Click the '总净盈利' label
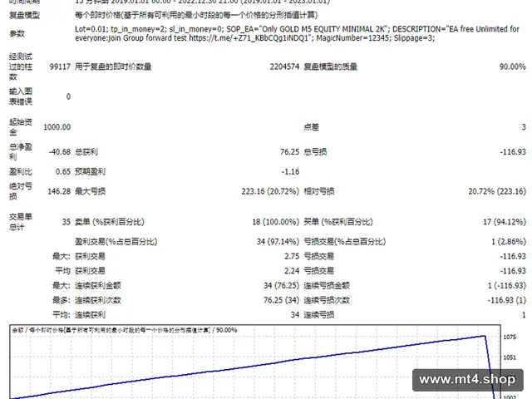 tap(20, 151)
